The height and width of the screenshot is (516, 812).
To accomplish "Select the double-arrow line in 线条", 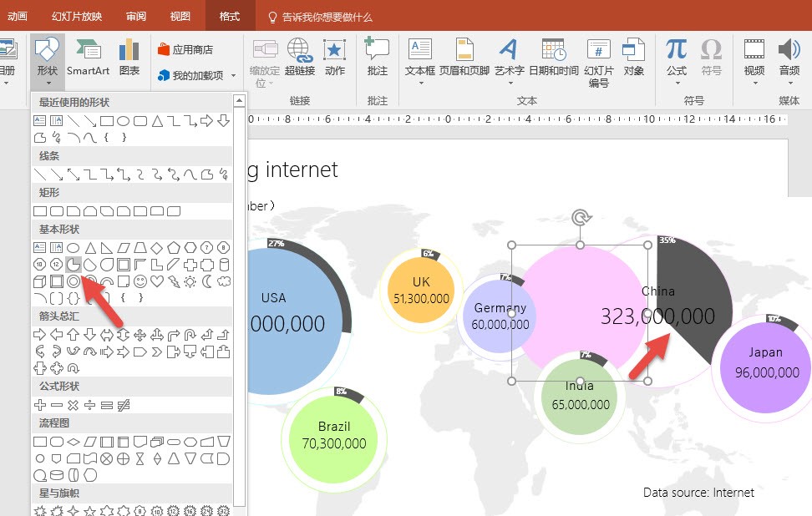I will [x=74, y=175].
